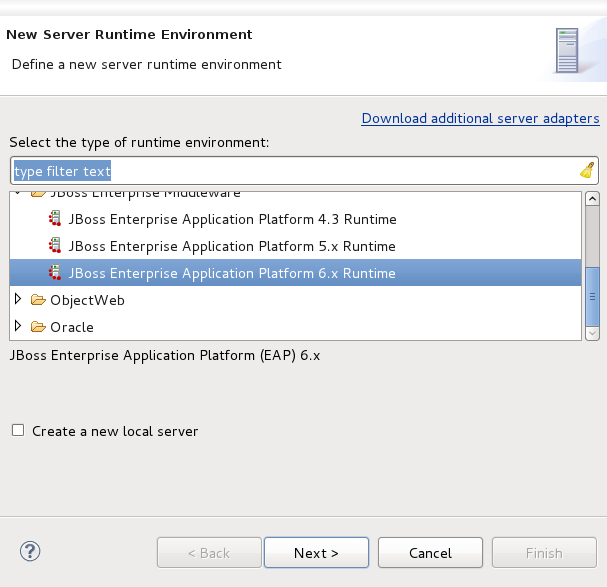The height and width of the screenshot is (587, 607).
Task: Click the Oracle folder icon
Action: coord(38,327)
